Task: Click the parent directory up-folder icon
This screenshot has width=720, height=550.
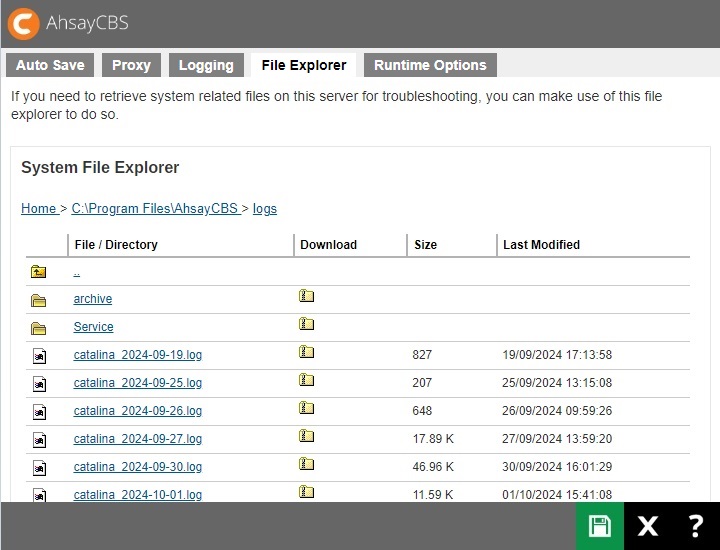Action: point(38,271)
